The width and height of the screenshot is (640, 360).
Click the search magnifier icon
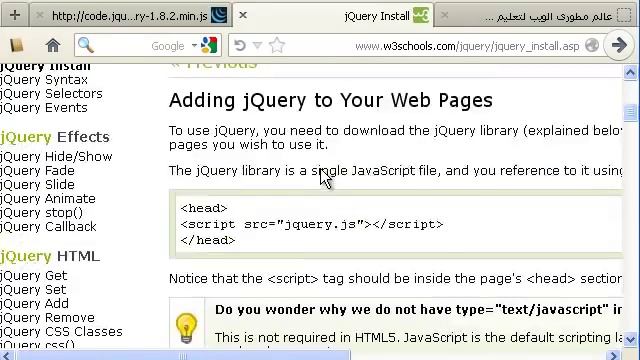click(x=86, y=45)
